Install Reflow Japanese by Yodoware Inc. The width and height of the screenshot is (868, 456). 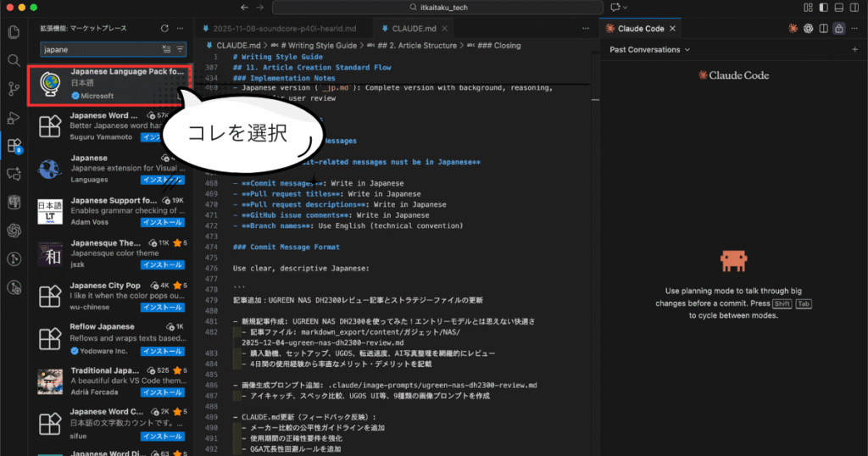pyautogui.click(x=162, y=352)
